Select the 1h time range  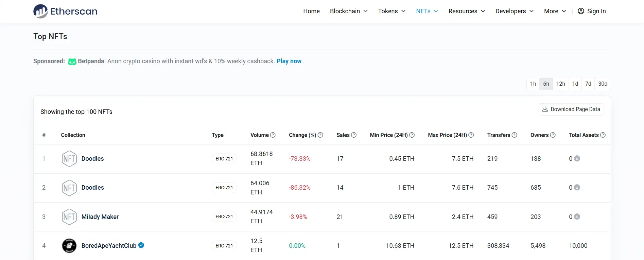[x=533, y=84]
